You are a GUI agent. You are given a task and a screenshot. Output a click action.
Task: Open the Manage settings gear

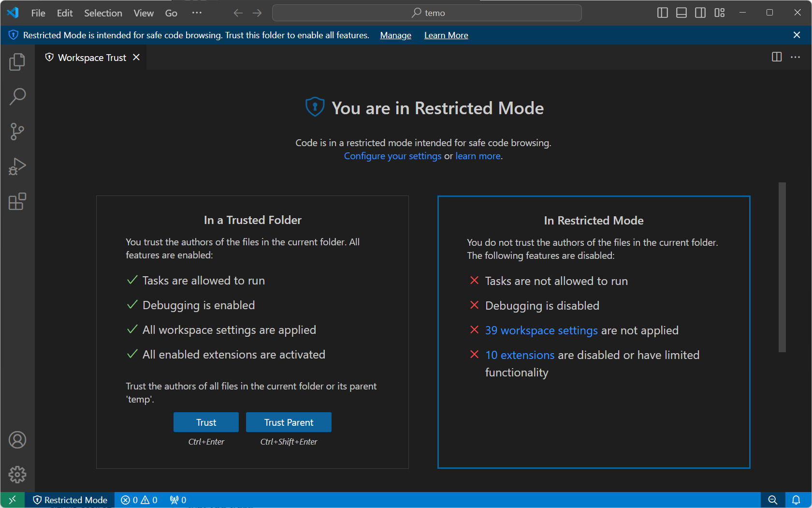(17, 475)
